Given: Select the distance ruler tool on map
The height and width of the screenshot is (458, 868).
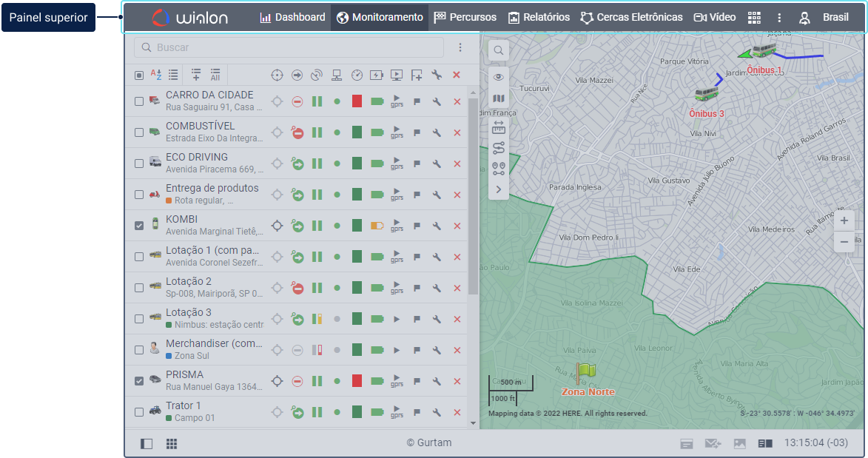Looking at the screenshot, I should 499,127.
